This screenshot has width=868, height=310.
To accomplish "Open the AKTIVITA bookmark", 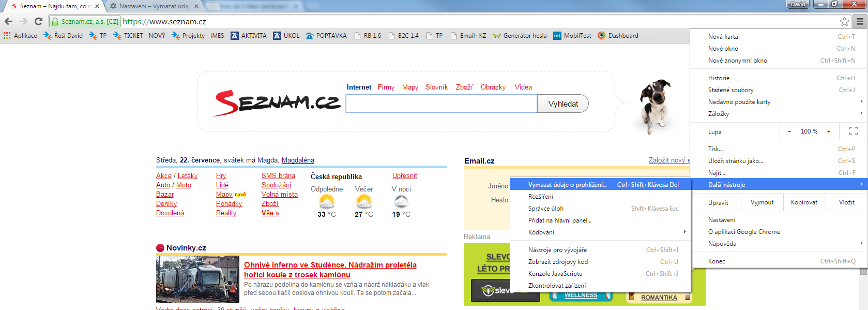I will point(249,36).
